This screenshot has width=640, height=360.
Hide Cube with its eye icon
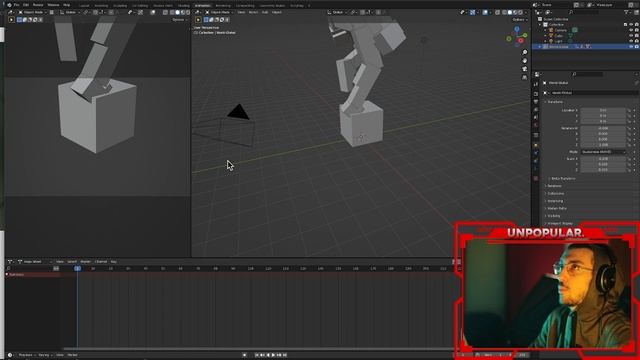tap(631, 36)
